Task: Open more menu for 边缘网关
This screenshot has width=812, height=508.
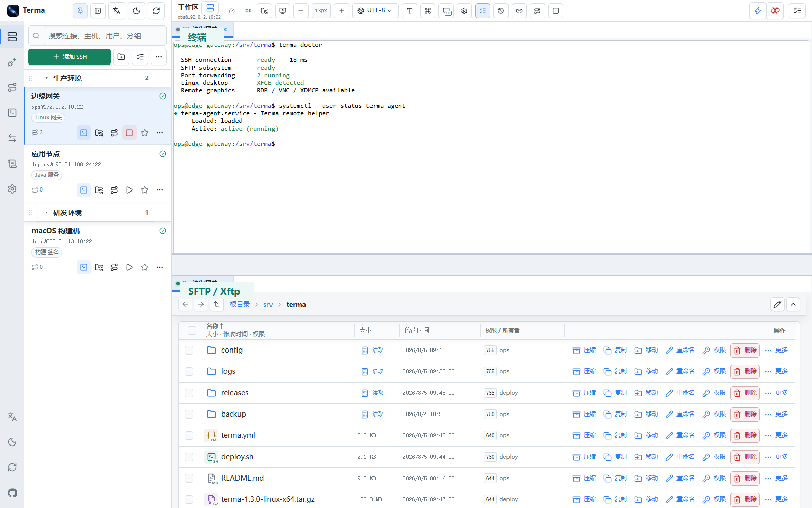Action: tap(160, 133)
